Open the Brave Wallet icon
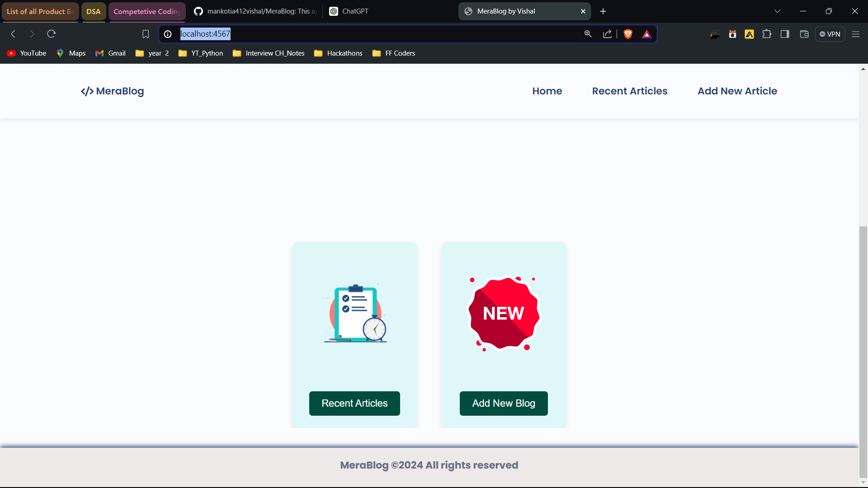The height and width of the screenshot is (488, 868). point(804,34)
